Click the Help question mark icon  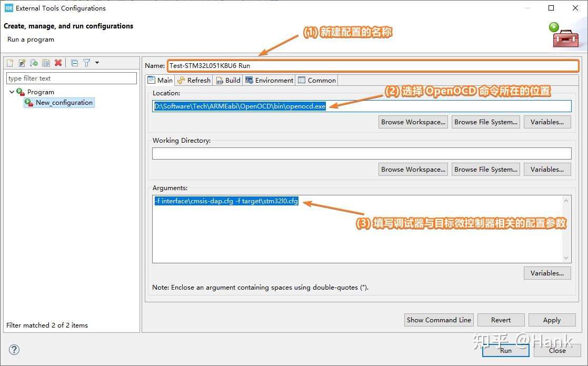(x=14, y=350)
